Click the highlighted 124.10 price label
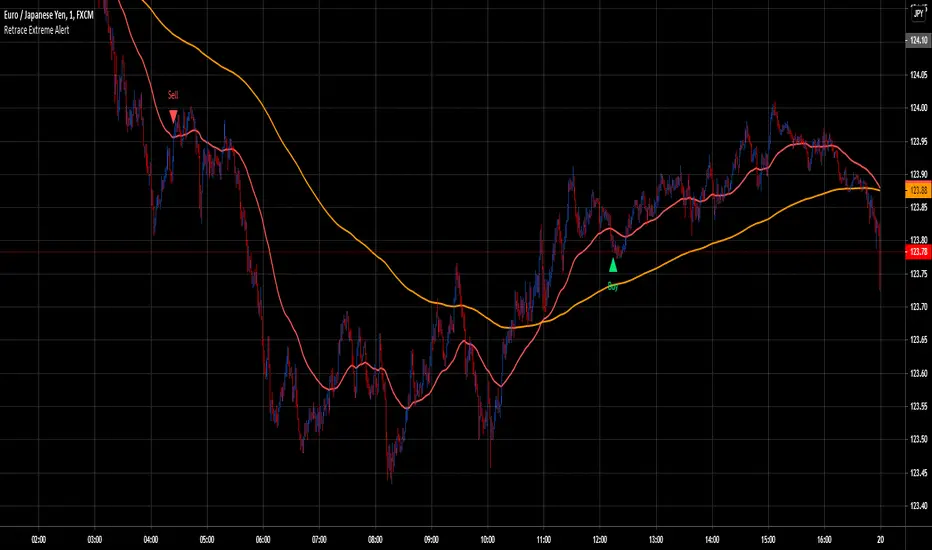Viewport: 932px width, 550px height. pos(918,40)
